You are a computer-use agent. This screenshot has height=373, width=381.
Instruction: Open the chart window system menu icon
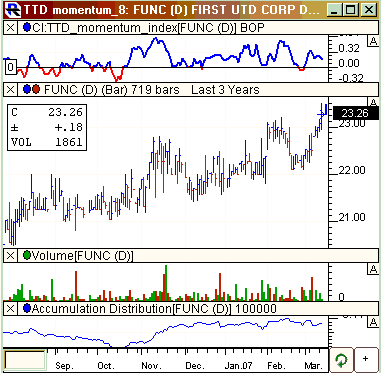pos(13,10)
